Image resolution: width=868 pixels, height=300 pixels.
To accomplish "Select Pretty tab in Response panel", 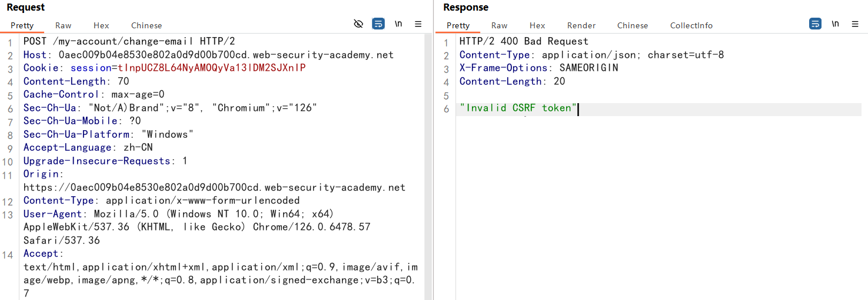I will pos(458,25).
